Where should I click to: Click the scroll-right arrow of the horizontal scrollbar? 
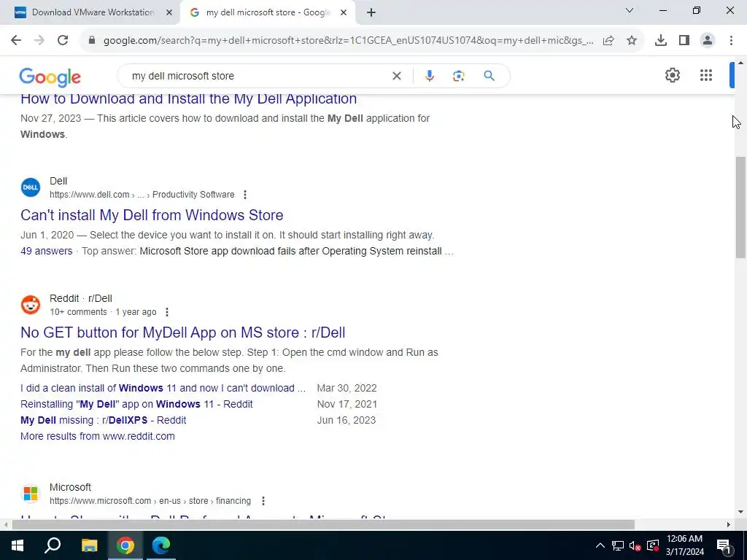(x=729, y=525)
